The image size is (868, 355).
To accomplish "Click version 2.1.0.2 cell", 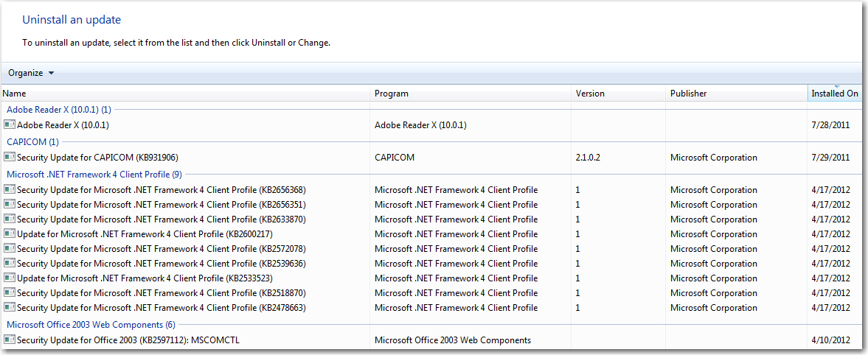I will coord(588,158).
